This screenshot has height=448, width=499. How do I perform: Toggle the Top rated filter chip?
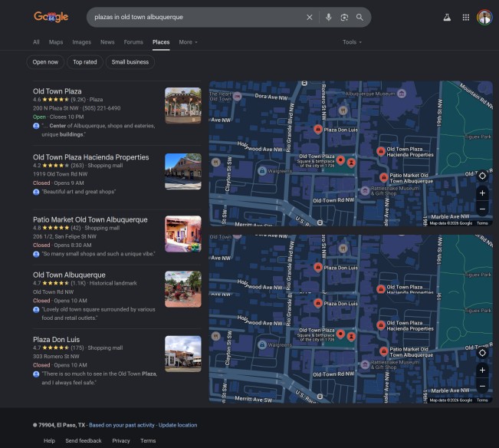click(x=84, y=62)
